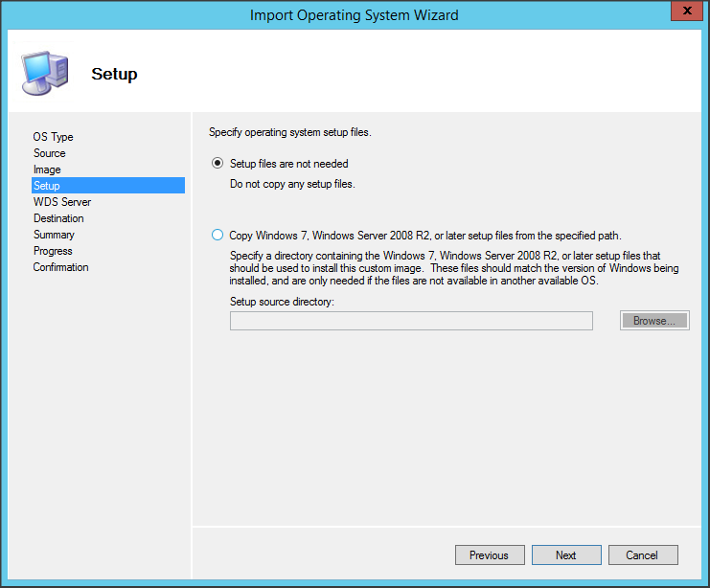Image resolution: width=710 pixels, height=588 pixels.
Task: Click the Setup source directory text field
Action: point(411,321)
